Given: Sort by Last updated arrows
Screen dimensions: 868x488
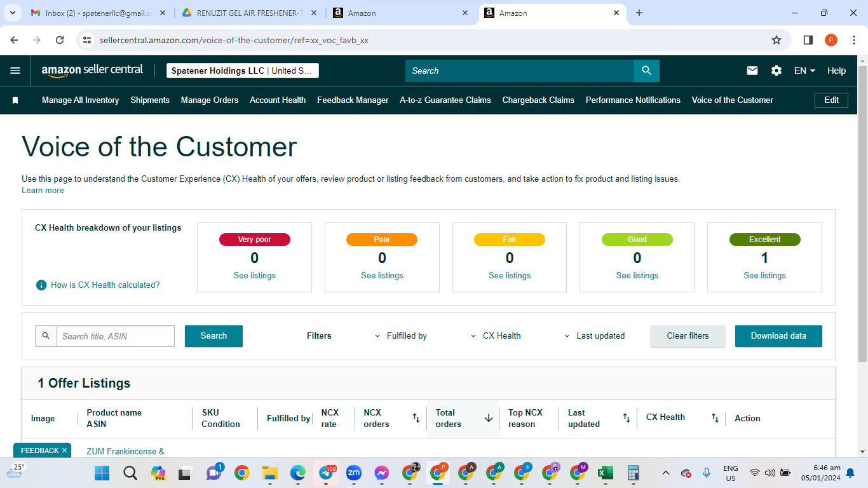Looking at the screenshot, I should click(x=626, y=418).
